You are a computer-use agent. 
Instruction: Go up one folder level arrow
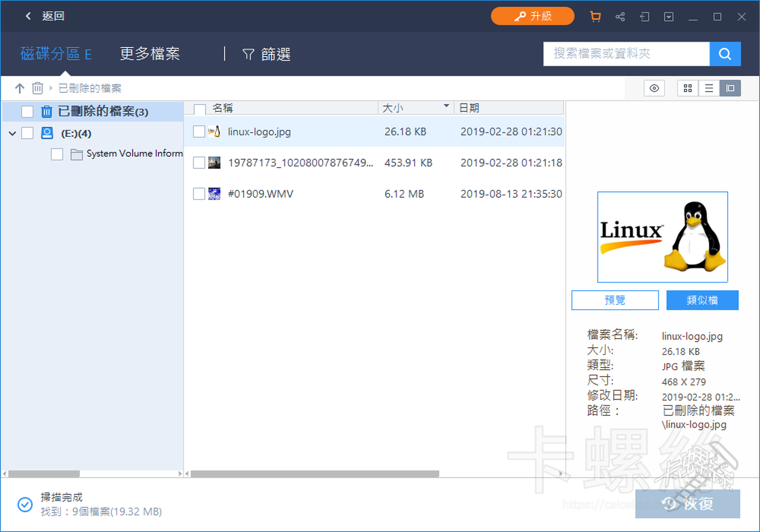[19, 88]
